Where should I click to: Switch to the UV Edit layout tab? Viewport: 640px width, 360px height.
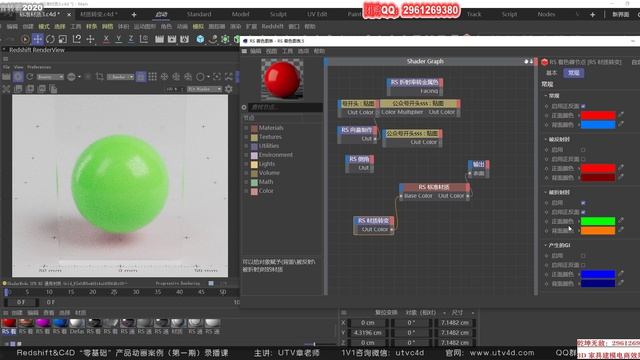click(x=317, y=14)
